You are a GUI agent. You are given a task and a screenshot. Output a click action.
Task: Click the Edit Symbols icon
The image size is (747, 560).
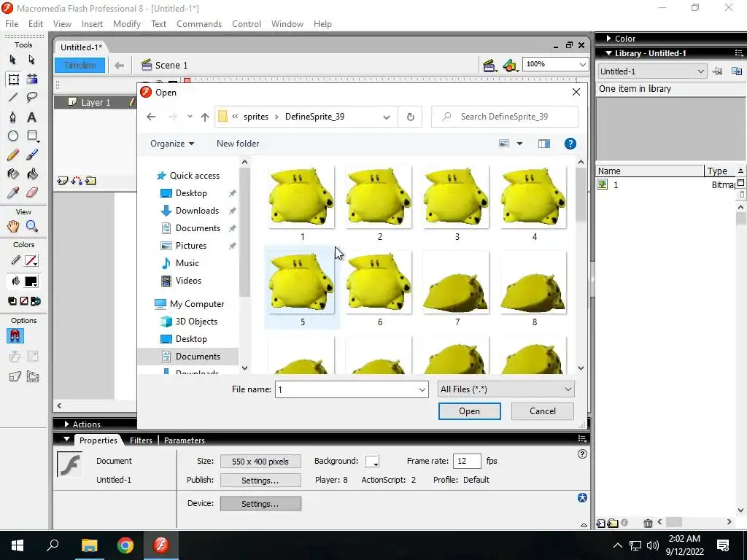coord(510,65)
